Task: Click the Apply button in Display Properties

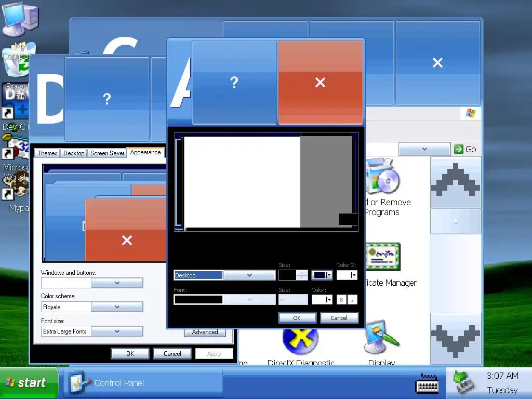Action: [x=214, y=353]
